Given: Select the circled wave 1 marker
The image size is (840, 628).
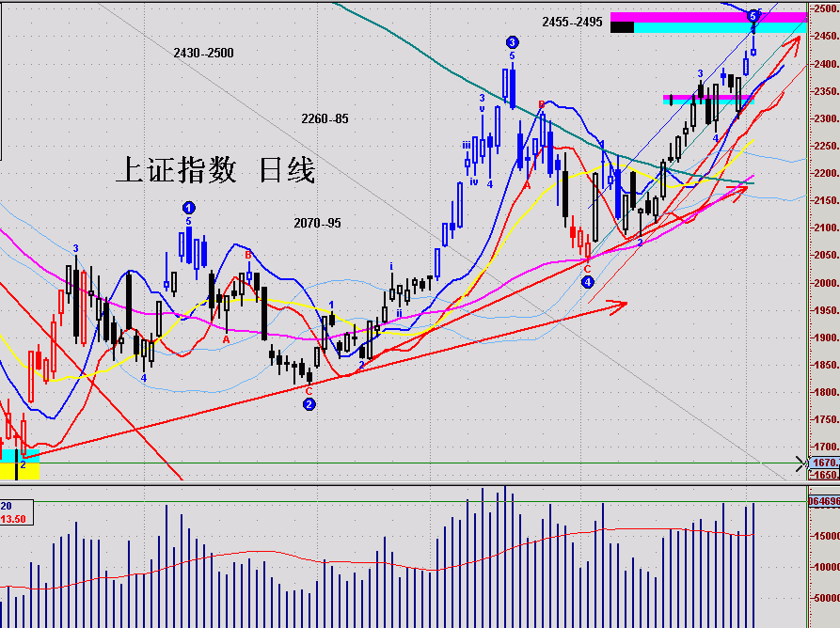Looking at the screenshot, I should (188, 208).
